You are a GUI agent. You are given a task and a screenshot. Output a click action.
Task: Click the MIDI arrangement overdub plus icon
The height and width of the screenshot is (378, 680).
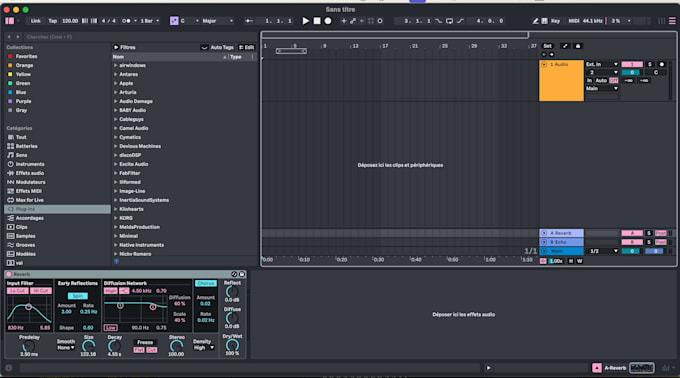tap(343, 21)
